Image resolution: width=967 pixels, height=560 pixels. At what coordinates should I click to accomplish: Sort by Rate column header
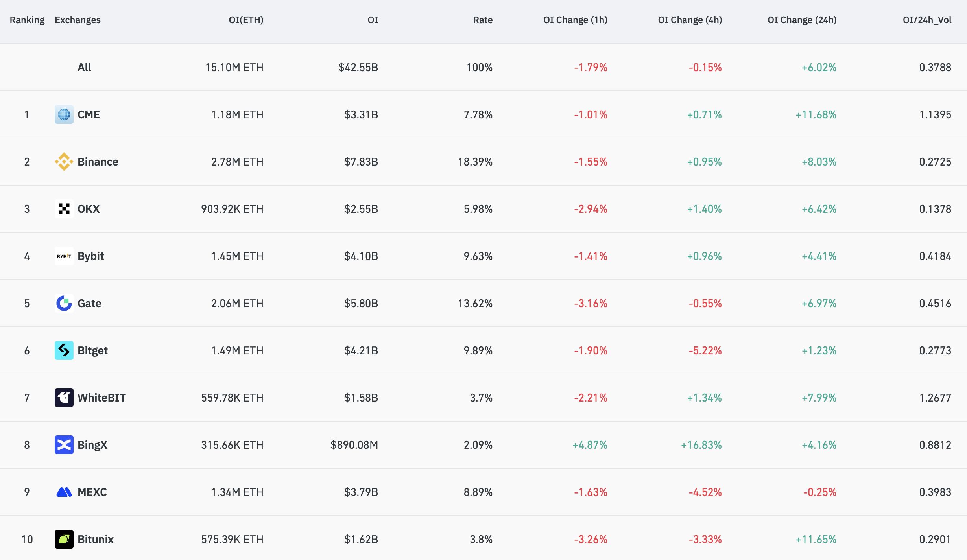(x=482, y=20)
